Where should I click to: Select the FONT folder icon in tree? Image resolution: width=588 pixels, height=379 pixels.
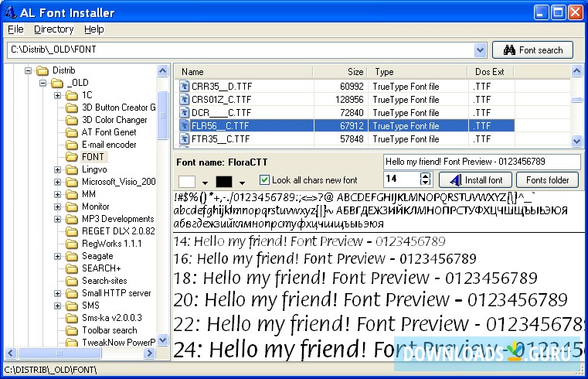point(72,157)
